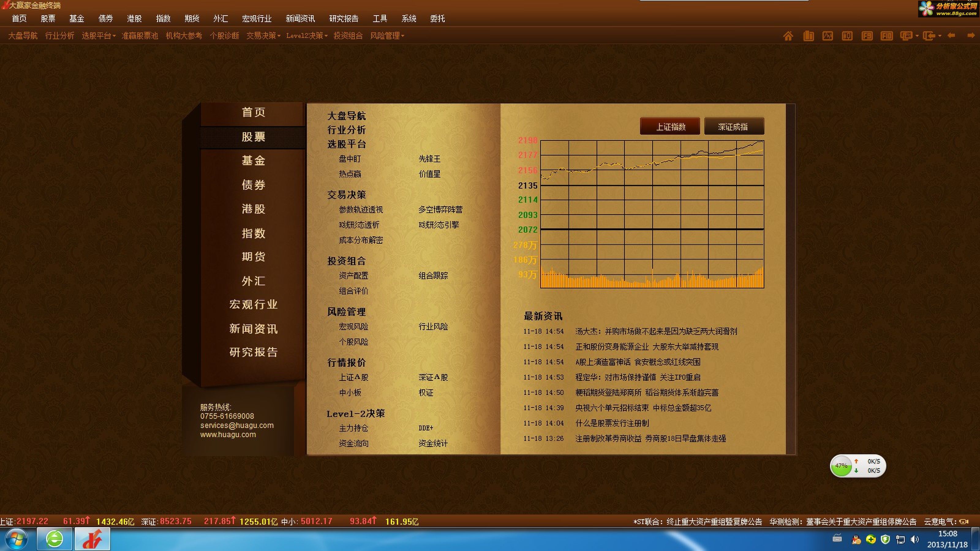Open news 正和股份变身能源企业

[647, 347]
